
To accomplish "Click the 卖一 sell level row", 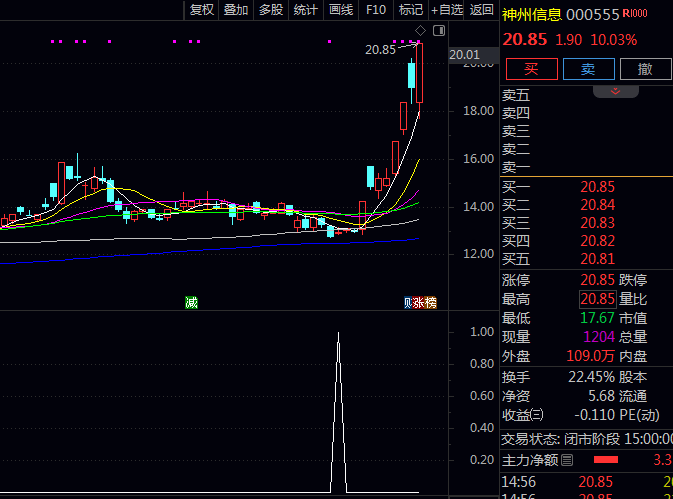I will tap(586, 167).
